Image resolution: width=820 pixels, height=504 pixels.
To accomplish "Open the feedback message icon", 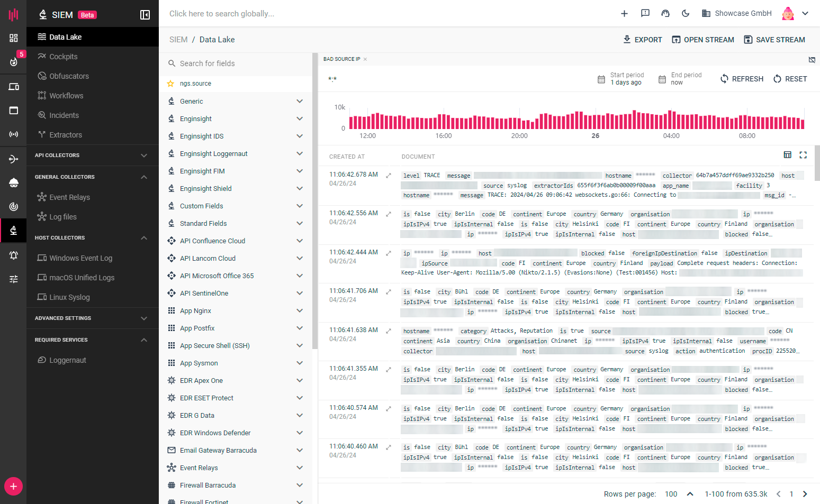I will pyautogui.click(x=645, y=13).
